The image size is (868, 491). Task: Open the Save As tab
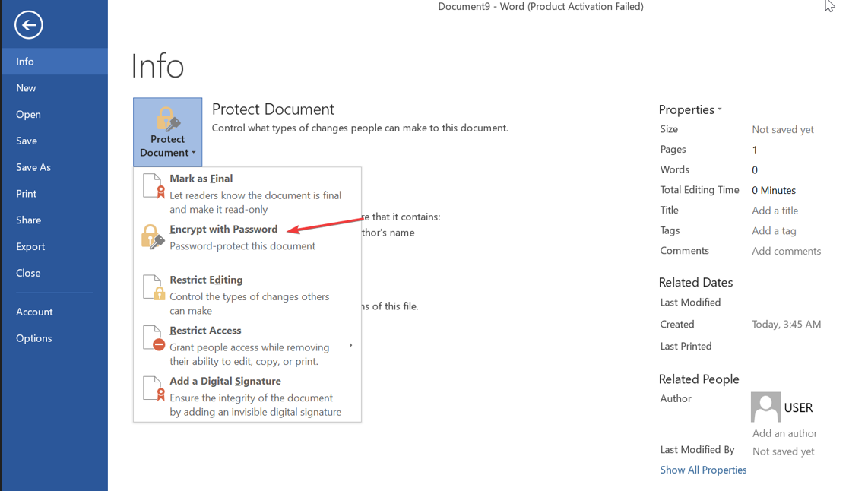(x=33, y=167)
